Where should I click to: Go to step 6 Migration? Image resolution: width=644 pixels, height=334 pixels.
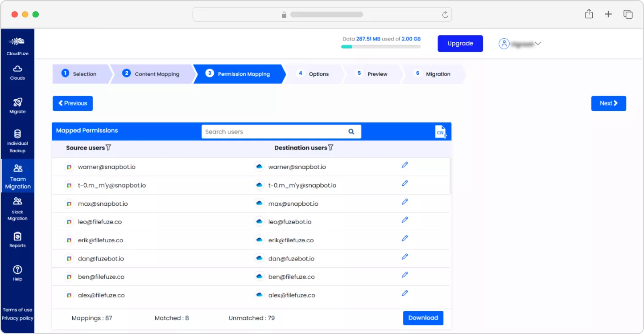[x=433, y=74]
